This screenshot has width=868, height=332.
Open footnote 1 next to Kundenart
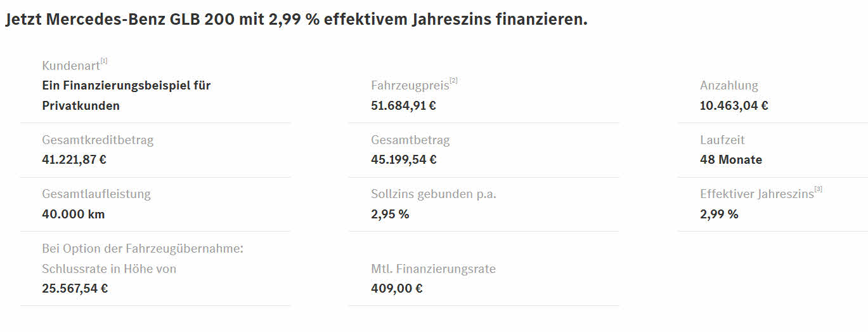point(104,62)
